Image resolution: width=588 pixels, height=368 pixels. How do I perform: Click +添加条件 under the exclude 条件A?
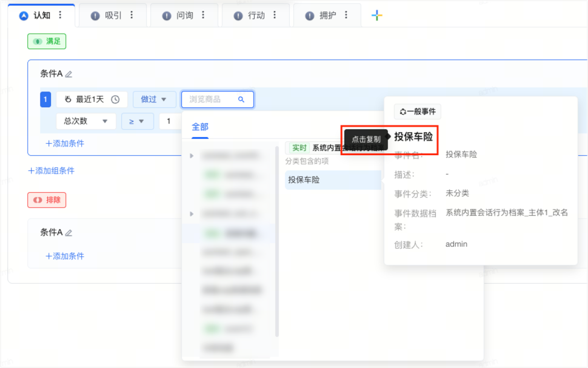(65, 256)
